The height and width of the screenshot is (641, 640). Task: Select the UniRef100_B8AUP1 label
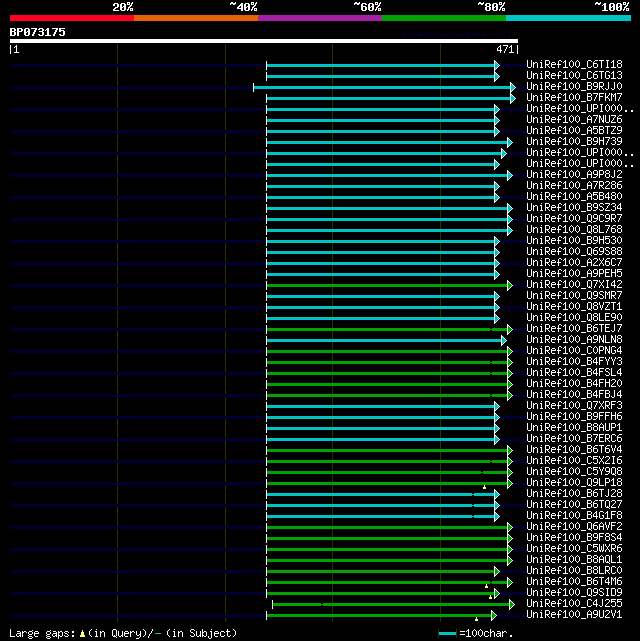[574, 428]
